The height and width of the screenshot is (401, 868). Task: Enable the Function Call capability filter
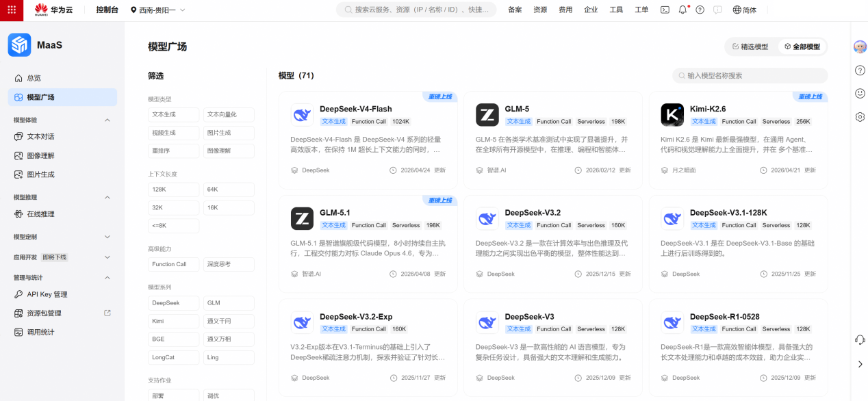tap(173, 264)
